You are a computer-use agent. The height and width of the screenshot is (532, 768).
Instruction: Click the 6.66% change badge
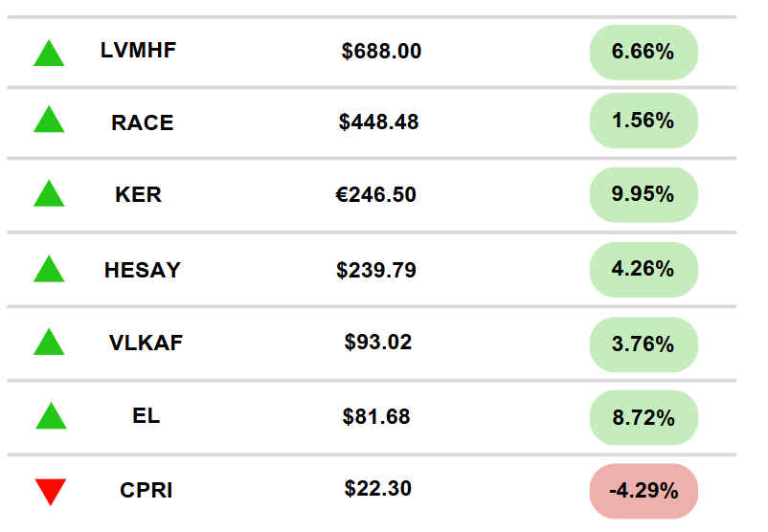(x=644, y=52)
